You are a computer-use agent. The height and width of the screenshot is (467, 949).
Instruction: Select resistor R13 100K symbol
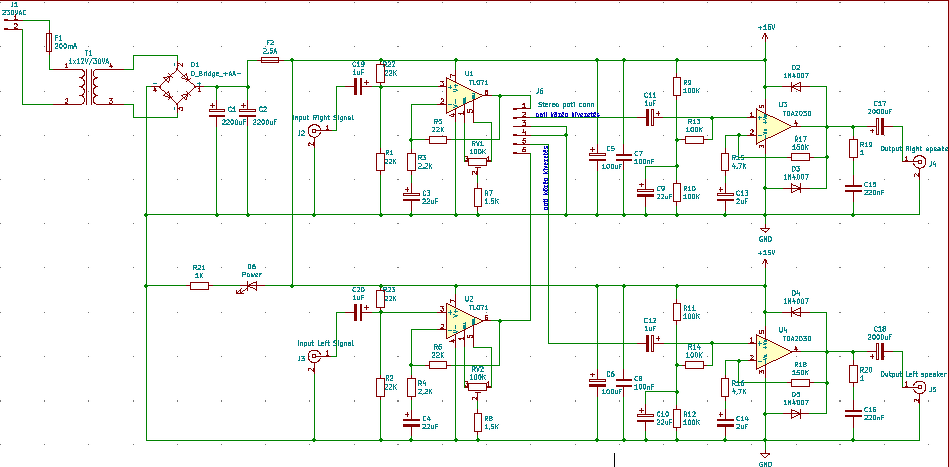click(x=694, y=140)
